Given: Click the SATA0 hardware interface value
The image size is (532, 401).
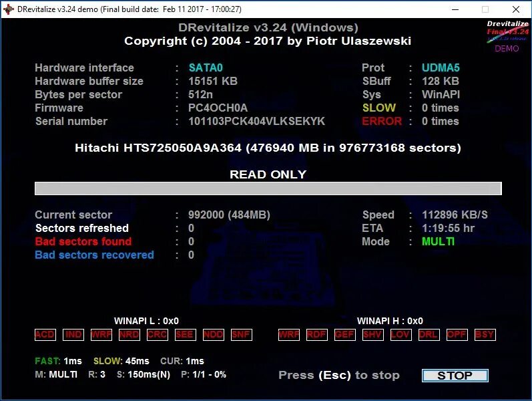Looking at the screenshot, I should (x=206, y=68).
